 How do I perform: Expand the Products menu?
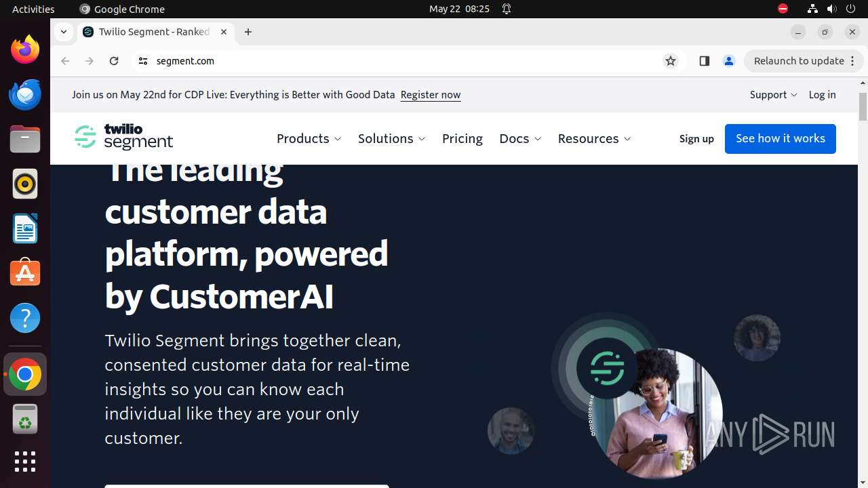click(x=309, y=138)
